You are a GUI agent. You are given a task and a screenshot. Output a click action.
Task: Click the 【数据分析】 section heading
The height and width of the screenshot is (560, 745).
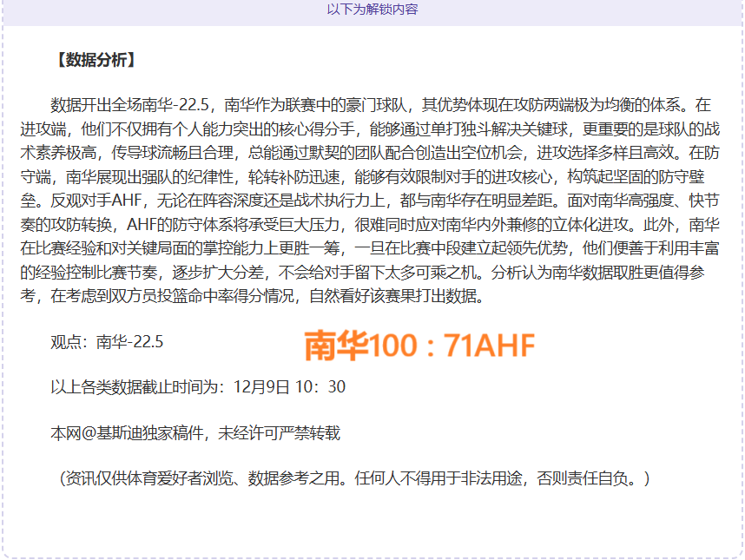click(x=95, y=60)
